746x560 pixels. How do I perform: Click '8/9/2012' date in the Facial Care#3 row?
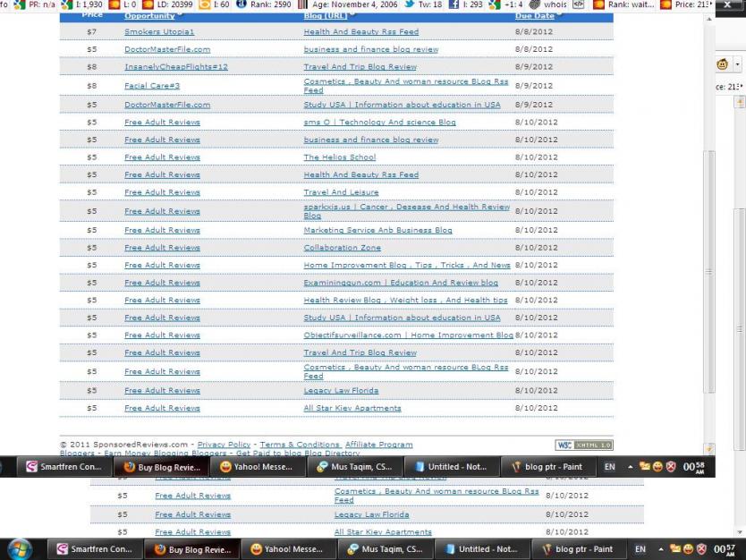tap(534, 86)
